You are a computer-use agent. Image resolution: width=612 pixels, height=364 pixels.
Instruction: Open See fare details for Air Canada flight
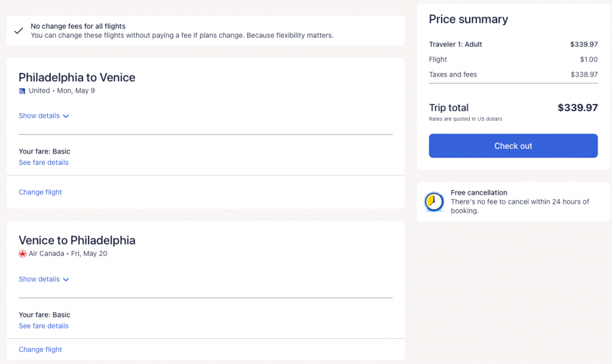(44, 326)
